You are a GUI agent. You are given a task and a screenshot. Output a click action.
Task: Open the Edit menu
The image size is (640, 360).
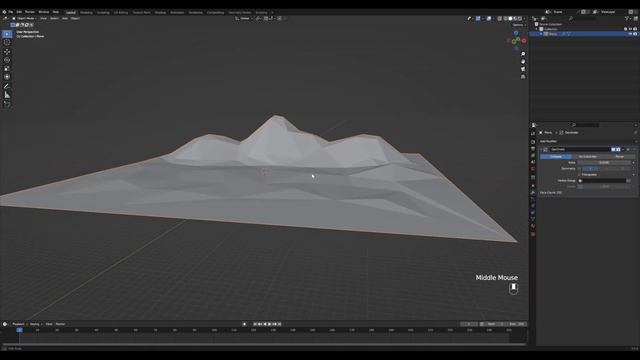coord(19,12)
